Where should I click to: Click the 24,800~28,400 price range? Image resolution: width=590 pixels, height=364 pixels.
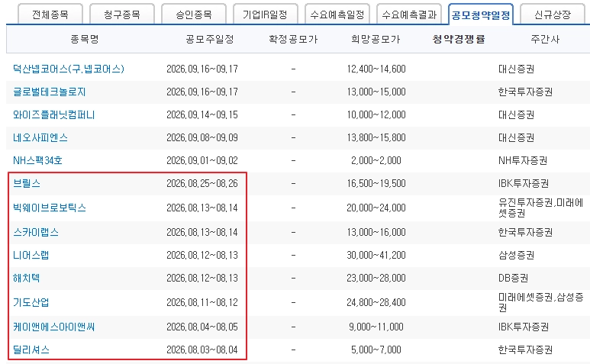click(376, 303)
